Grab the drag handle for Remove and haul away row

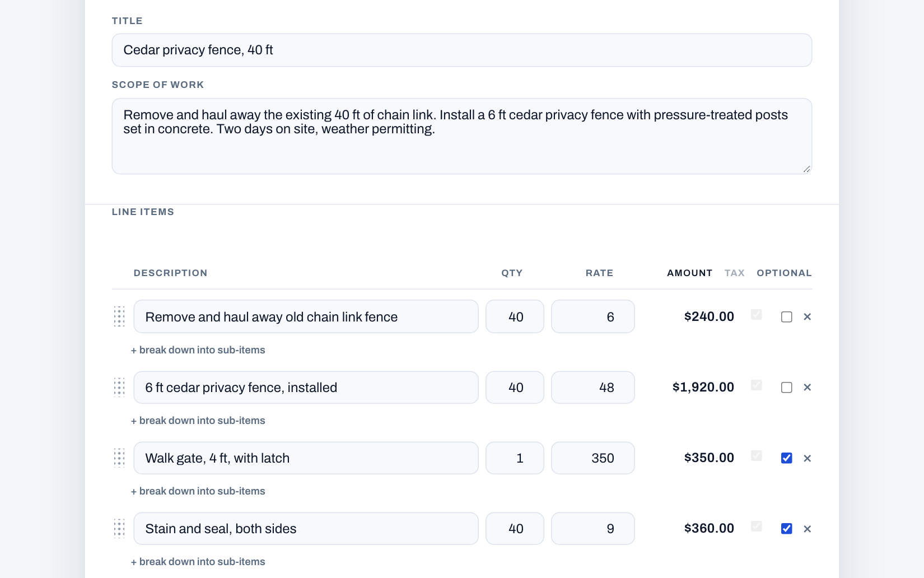coord(119,316)
